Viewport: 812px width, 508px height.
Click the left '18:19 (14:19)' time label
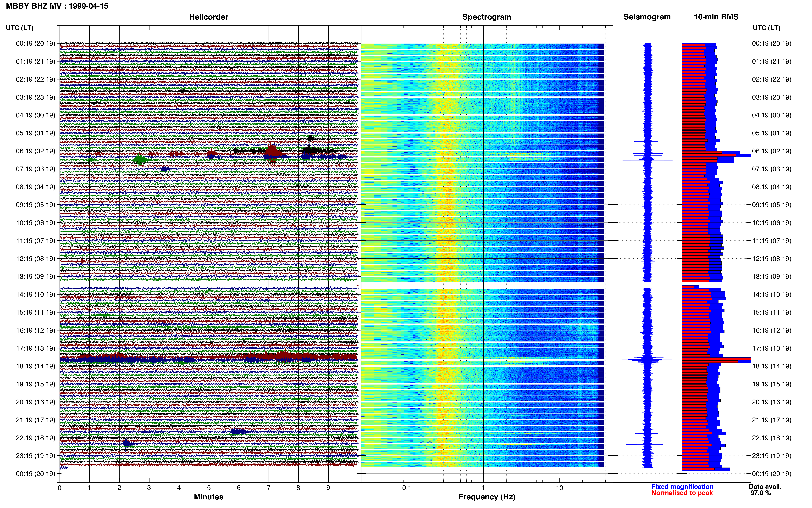[x=35, y=366]
